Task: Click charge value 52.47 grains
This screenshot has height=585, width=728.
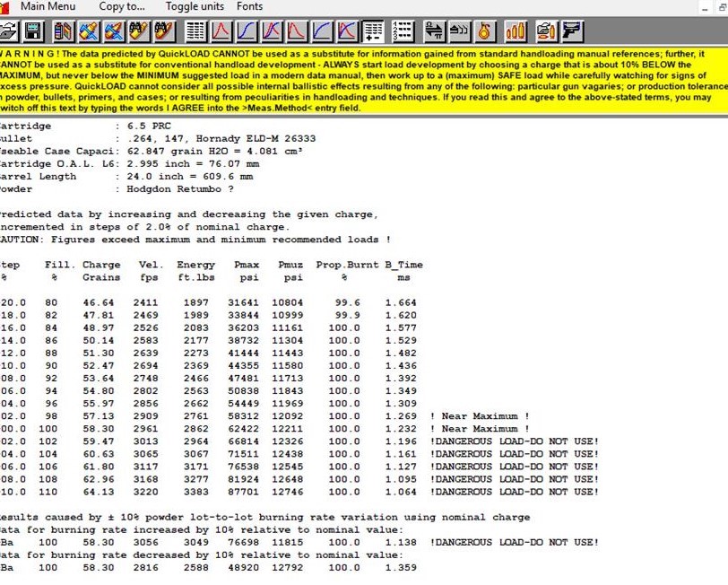Action: tap(99, 366)
